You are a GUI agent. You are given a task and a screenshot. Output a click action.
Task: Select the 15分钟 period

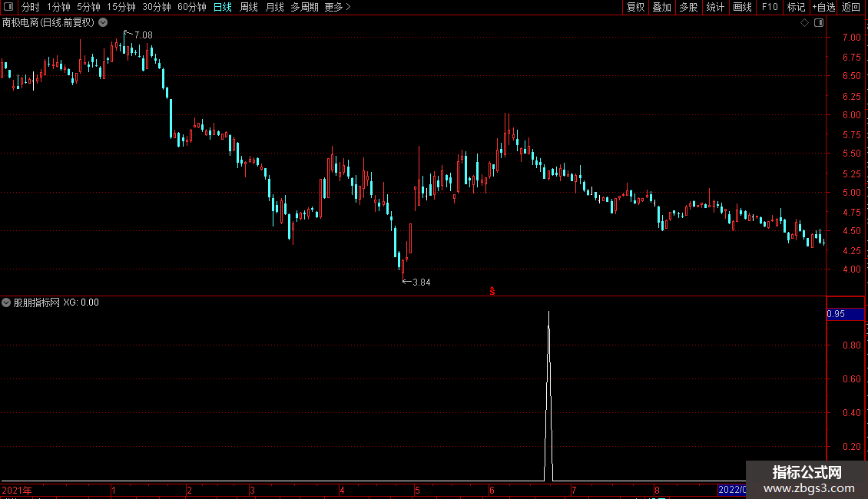coord(121,7)
